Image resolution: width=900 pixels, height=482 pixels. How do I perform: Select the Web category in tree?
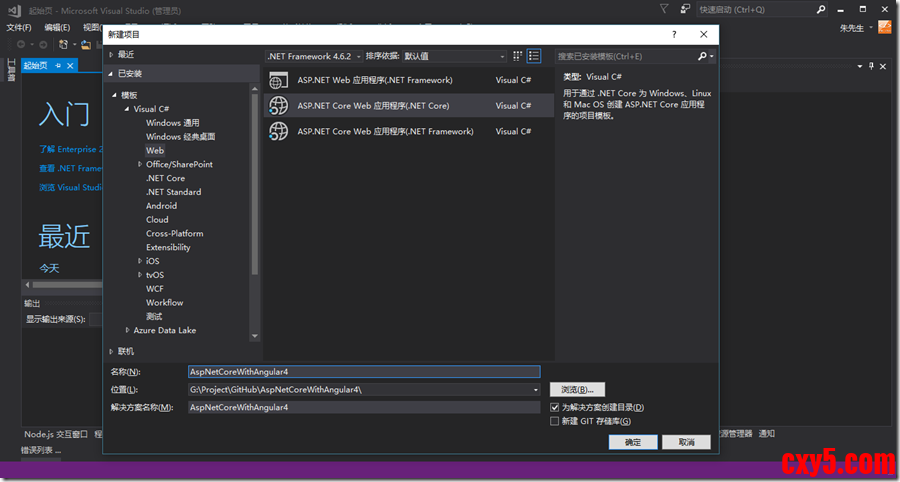[x=155, y=150]
